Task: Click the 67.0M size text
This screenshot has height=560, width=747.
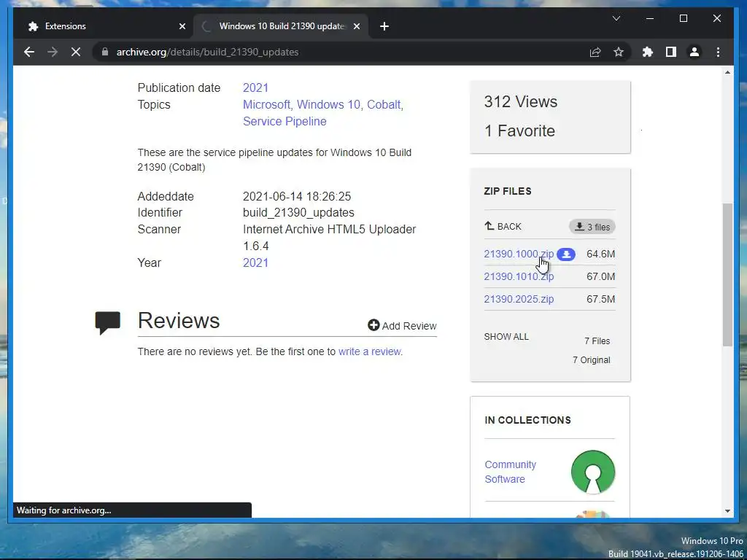Action: coord(600,276)
